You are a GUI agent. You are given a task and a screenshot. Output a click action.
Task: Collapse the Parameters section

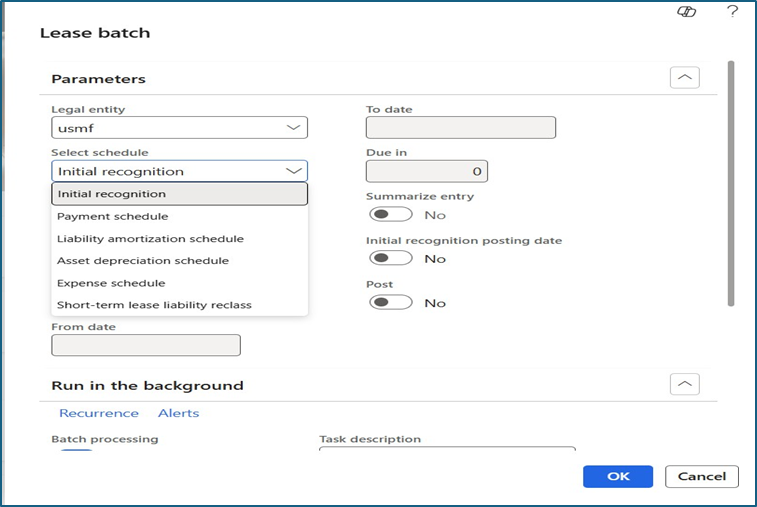coord(684,77)
